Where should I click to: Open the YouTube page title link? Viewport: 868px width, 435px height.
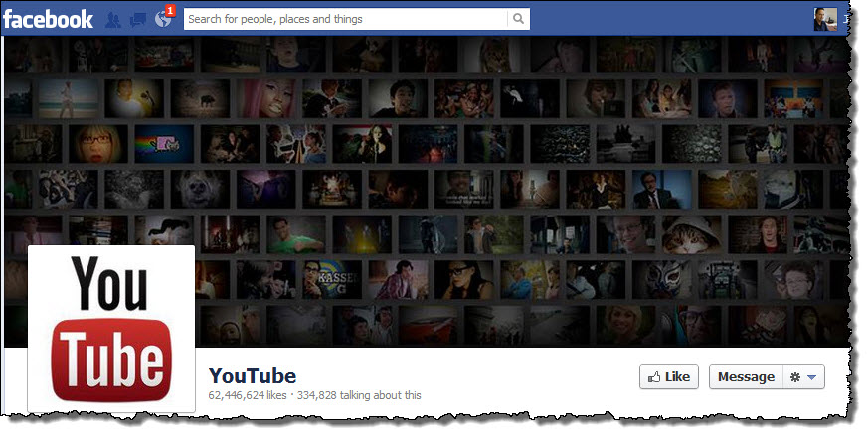pos(253,376)
